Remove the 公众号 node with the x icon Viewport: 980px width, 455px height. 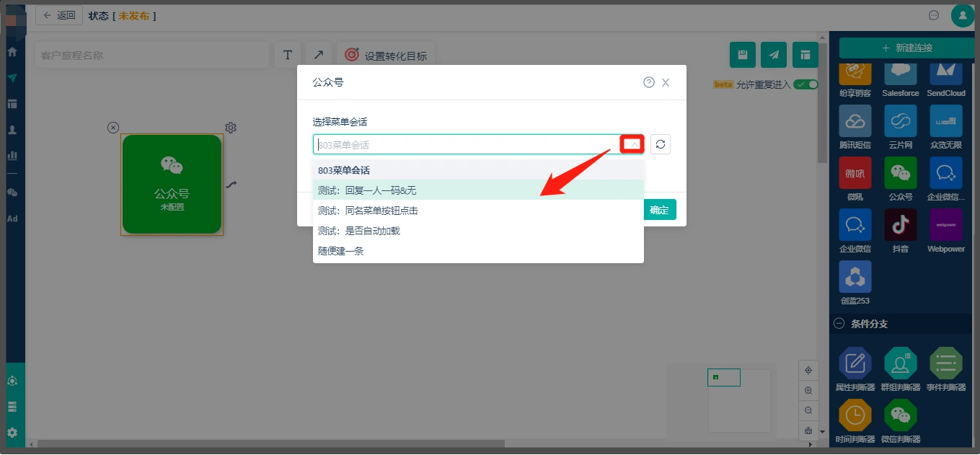tap(113, 128)
